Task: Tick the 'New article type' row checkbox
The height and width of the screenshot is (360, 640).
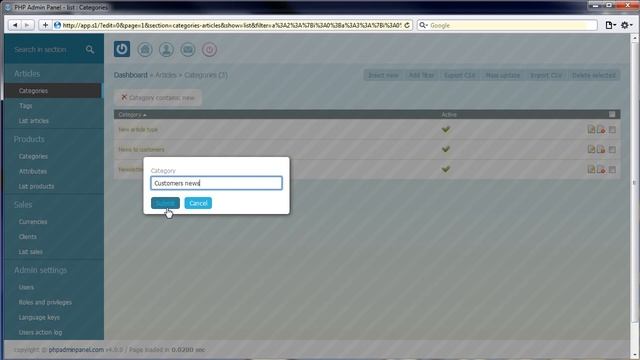Action: pyautogui.click(x=612, y=130)
